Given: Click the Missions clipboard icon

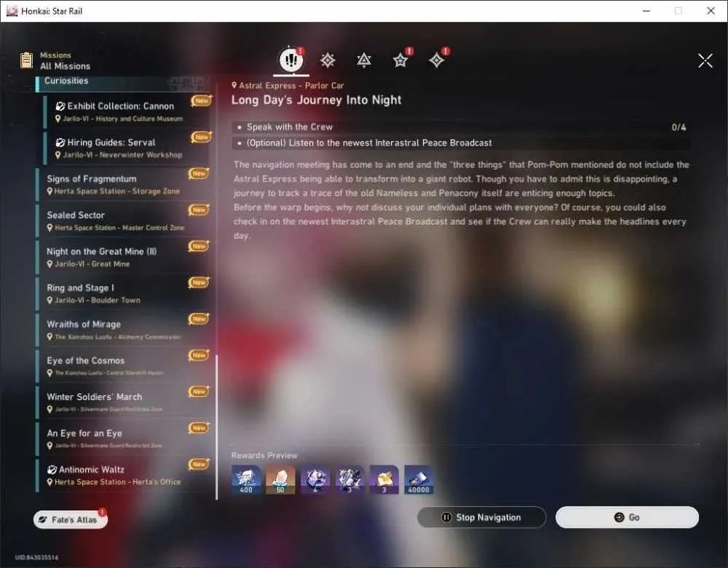Looking at the screenshot, I should (26, 60).
